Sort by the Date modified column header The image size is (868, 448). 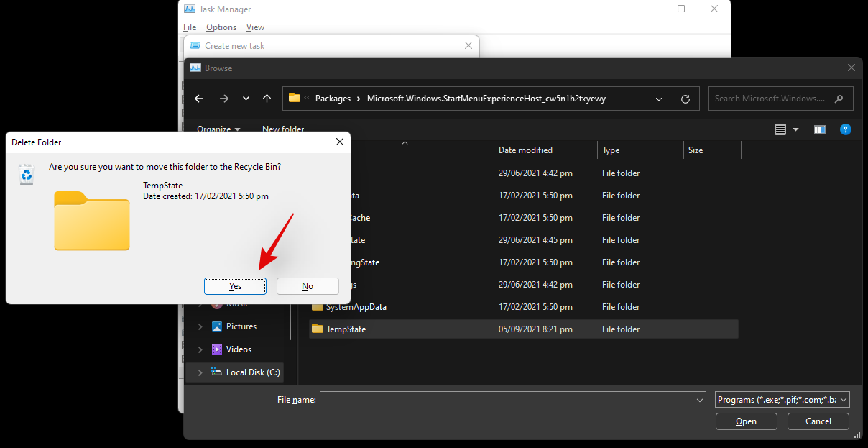(x=526, y=150)
